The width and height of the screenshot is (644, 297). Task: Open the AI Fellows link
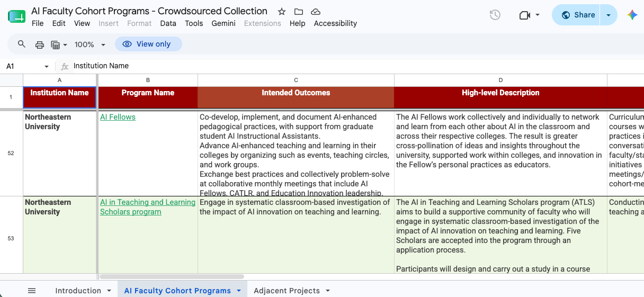click(x=118, y=117)
